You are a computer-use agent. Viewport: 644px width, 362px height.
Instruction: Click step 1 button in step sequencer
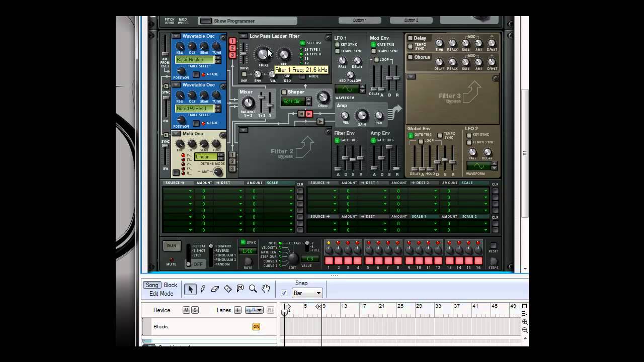(329, 261)
